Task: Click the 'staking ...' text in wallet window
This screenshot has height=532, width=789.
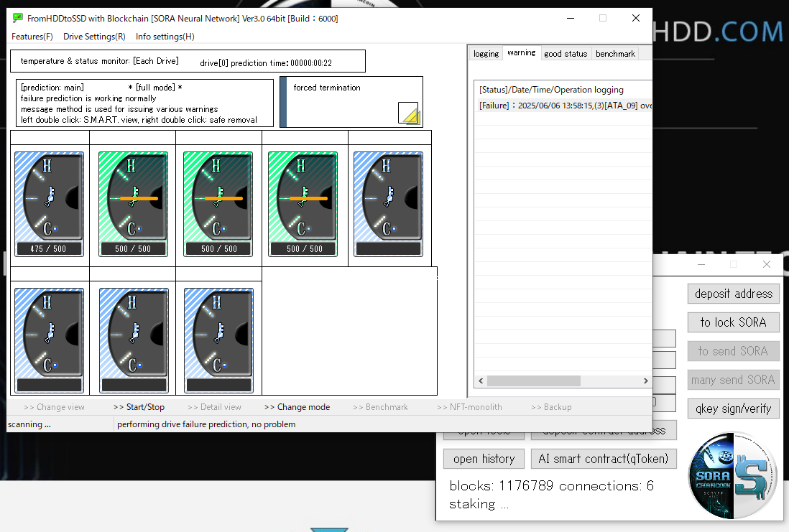Action: [479, 504]
